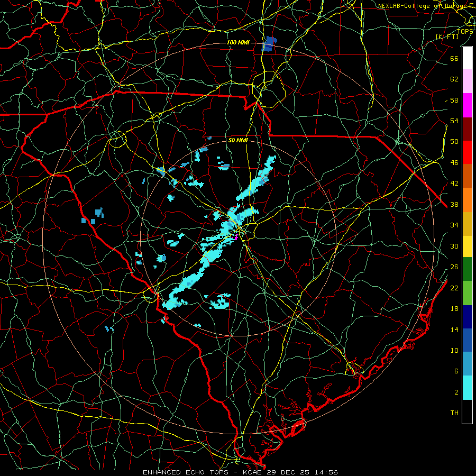Viewport: 476px width, 476px height.
Task: Click the legend value 54
Action: (454, 121)
